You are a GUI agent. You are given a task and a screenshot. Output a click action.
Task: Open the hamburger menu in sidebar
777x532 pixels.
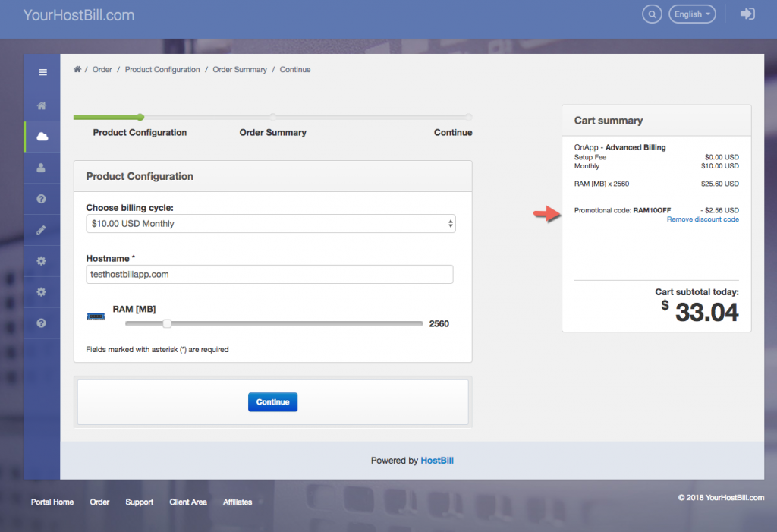click(43, 72)
